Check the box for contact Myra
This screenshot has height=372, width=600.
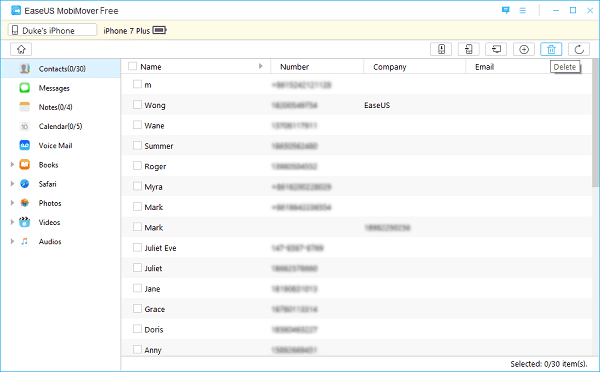pyautogui.click(x=137, y=186)
